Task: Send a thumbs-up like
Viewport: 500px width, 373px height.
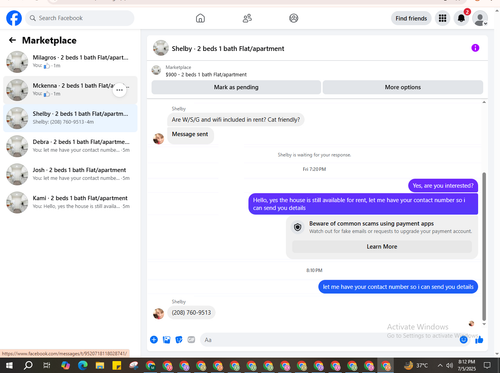Action: [479, 340]
